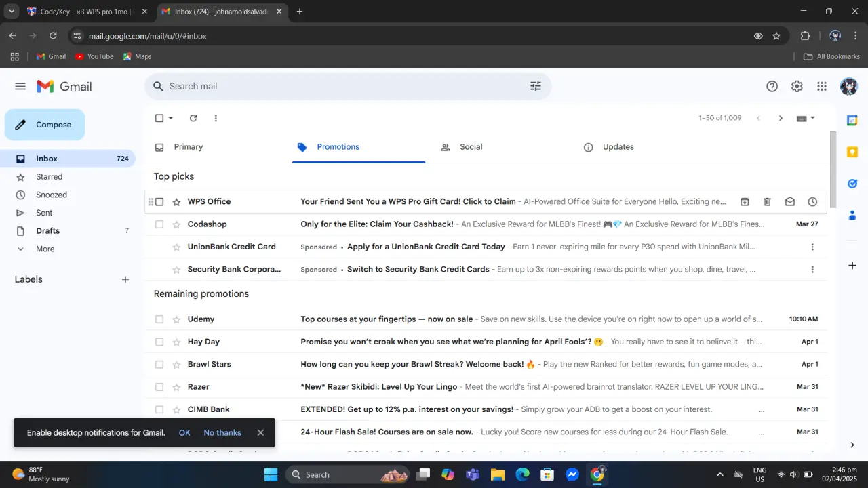Hide the side panel chevron
The width and height of the screenshot is (868, 488).
(x=852, y=445)
